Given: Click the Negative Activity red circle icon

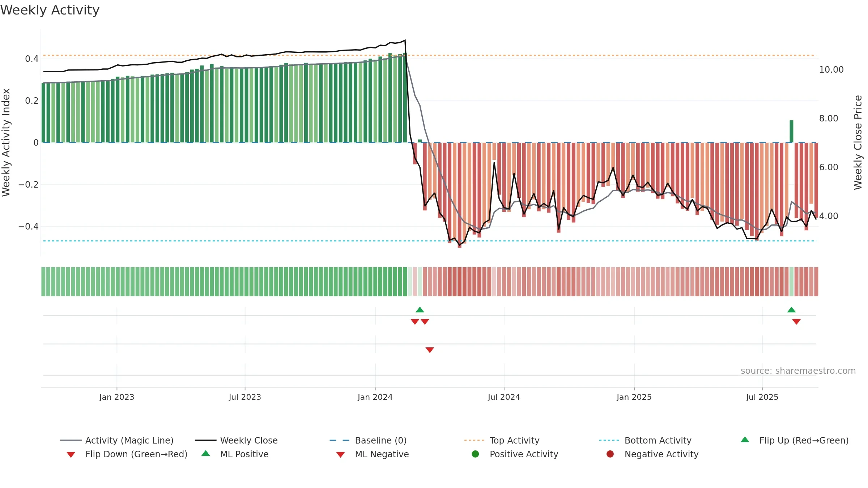Looking at the screenshot, I should point(610,454).
